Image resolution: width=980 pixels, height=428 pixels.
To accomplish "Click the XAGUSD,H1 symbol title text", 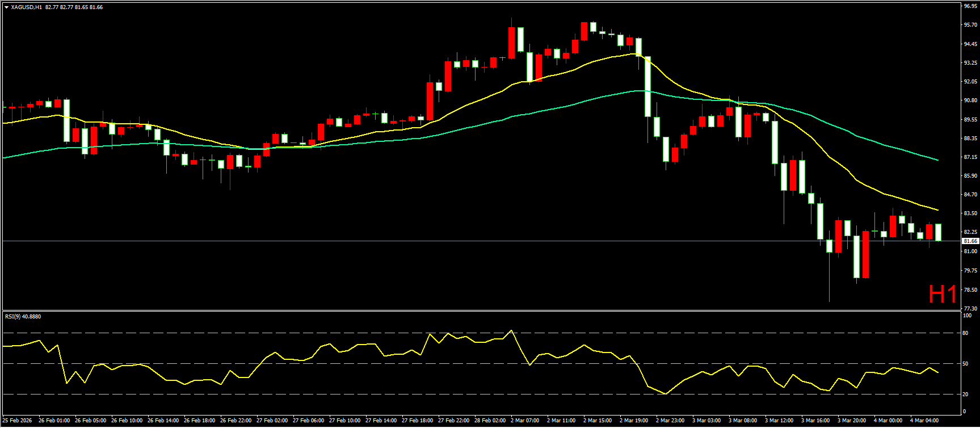I will (x=26, y=7).
